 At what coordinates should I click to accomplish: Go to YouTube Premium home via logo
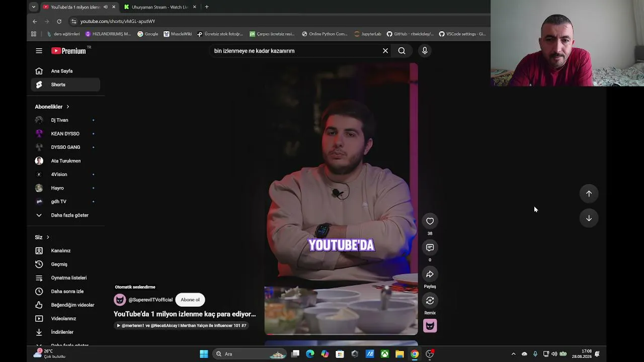(x=69, y=51)
